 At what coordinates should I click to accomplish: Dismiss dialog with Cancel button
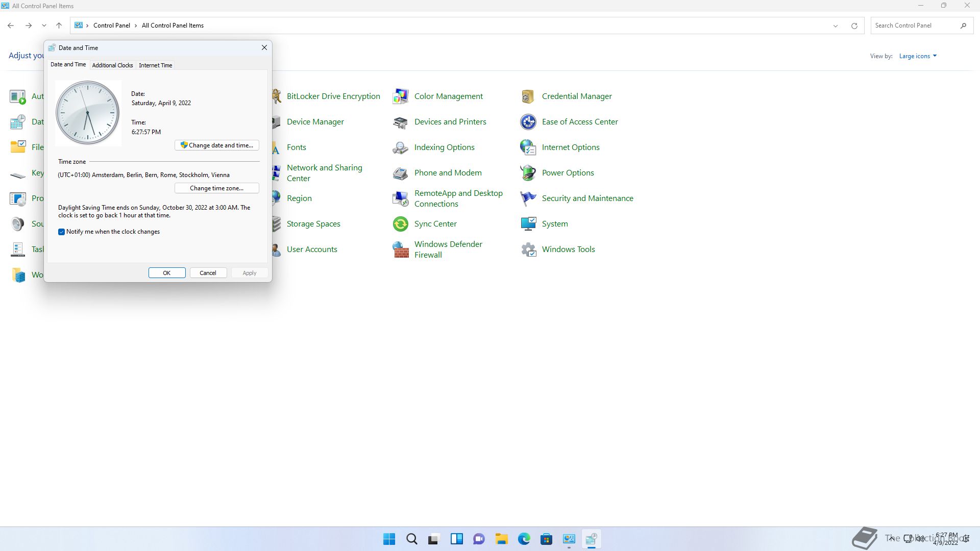208,273
